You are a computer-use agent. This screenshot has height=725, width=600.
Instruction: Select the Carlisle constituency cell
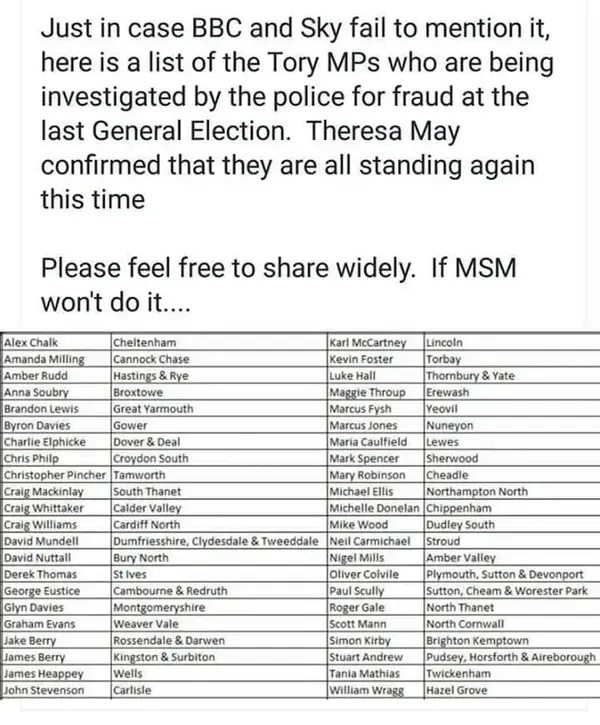219,690
